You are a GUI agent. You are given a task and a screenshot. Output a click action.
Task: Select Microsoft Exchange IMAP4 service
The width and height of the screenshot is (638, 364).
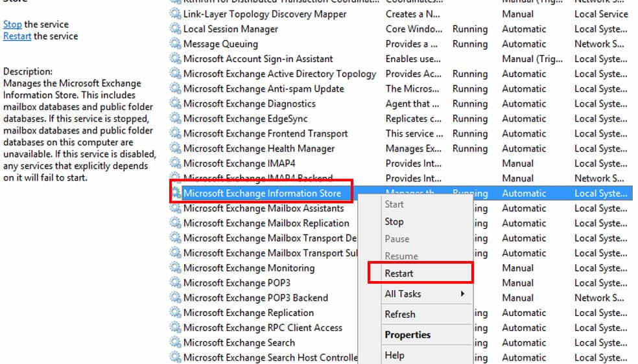click(x=239, y=163)
